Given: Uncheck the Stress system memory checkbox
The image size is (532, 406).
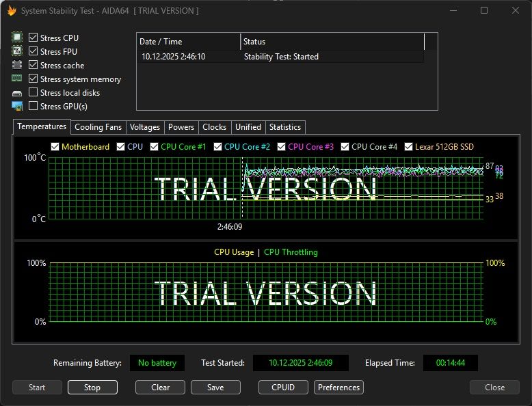Looking at the screenshot, I should coord(33,79).
